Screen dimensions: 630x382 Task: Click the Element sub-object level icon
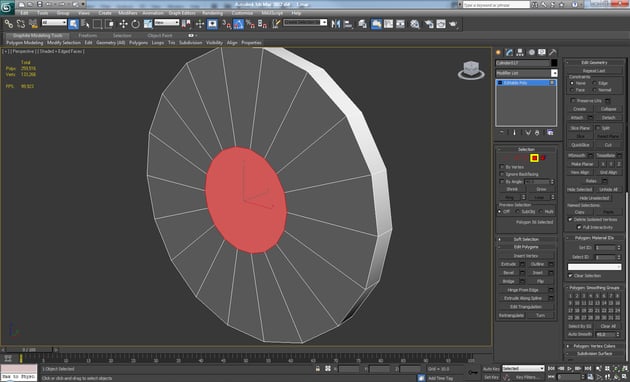[x=543, y=158]
